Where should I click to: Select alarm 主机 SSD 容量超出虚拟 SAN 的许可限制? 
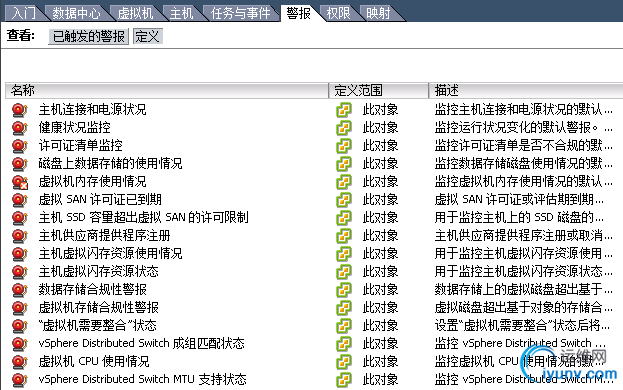[x=144, y=217]
